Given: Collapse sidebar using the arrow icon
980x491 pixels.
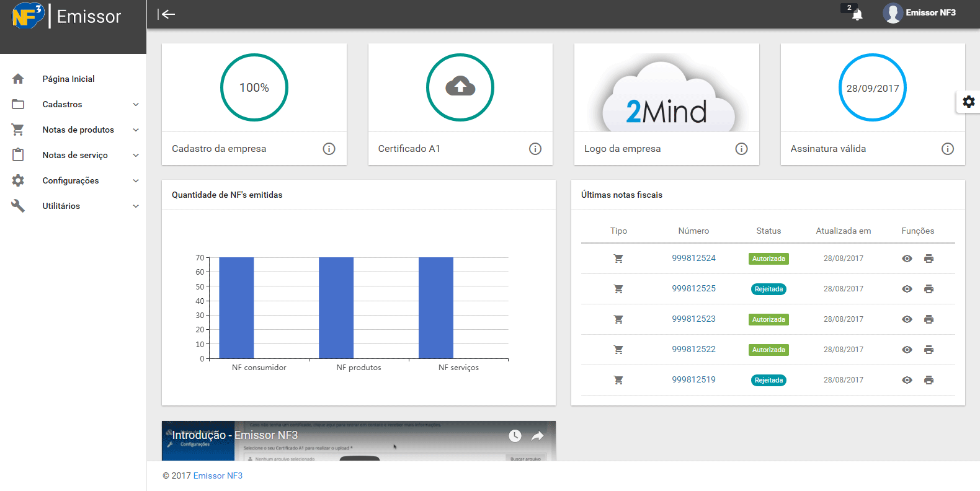Looking at the screenshot, I should pos(166,14).
